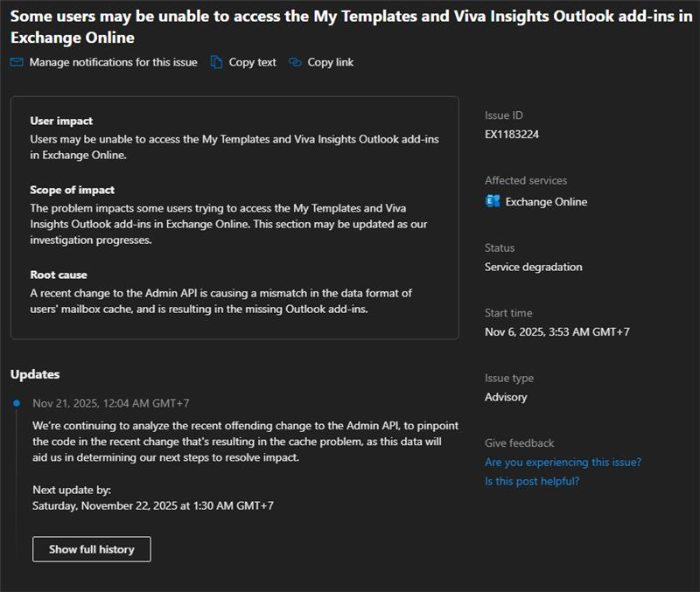Image resolution: width=700 pixels, height=592 pixels.
Task: Click the Updates section heading
Action: coord(35,374)
